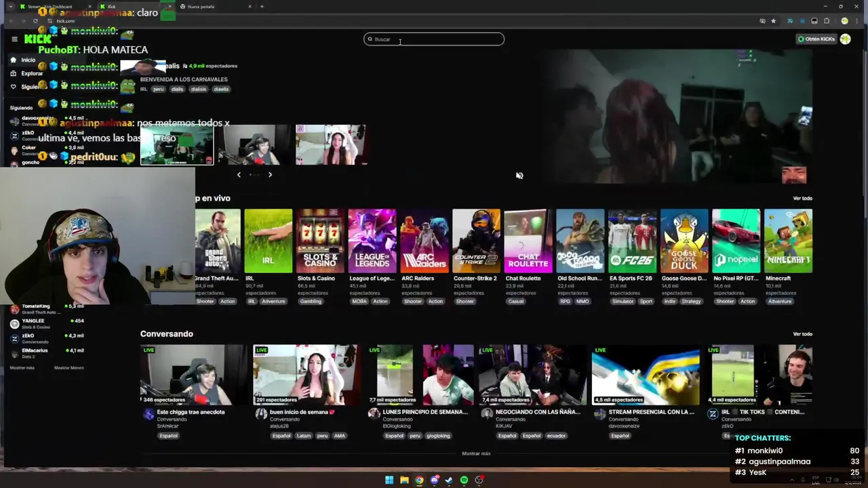Switch to the Nueva pestaña browser tab

(x=216, y=7)
